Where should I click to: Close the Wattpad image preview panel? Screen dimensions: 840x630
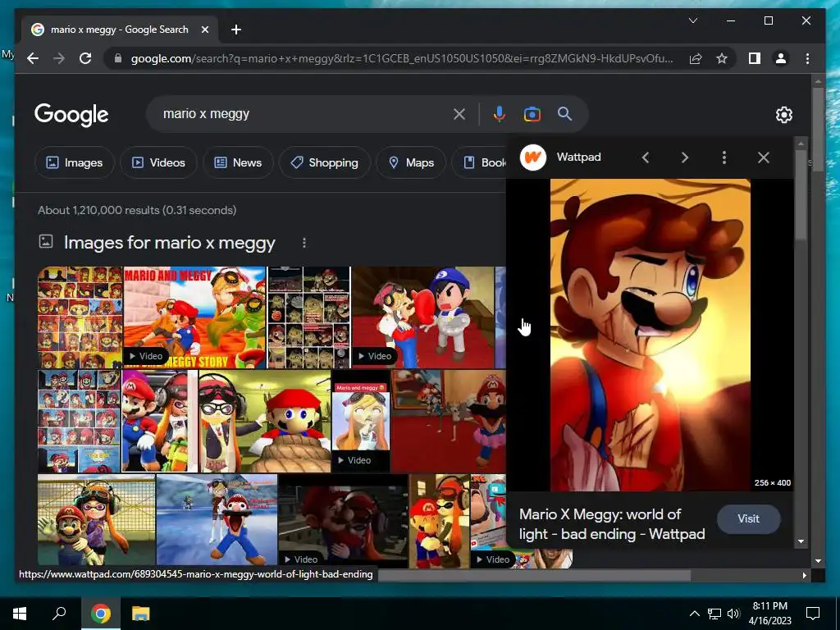point(764,157)
